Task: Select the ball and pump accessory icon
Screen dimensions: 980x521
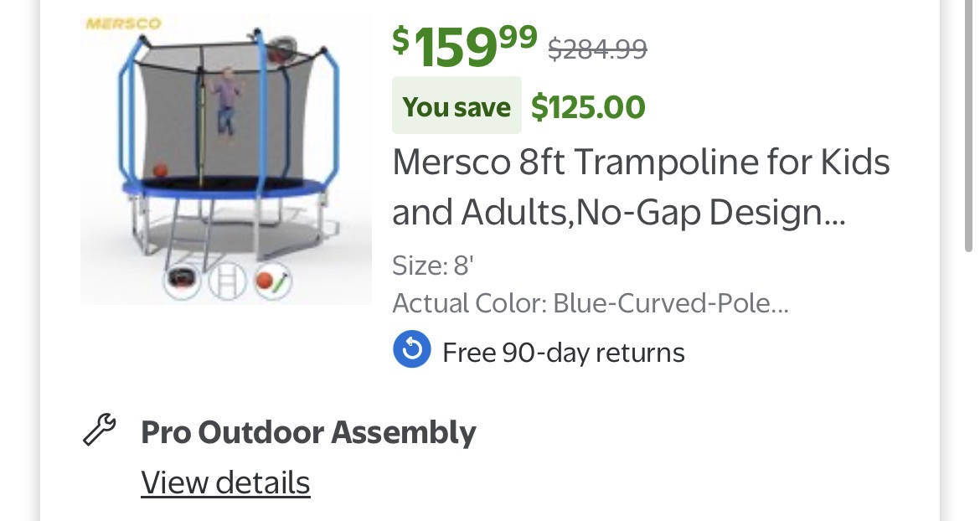Action: point(272,281)
